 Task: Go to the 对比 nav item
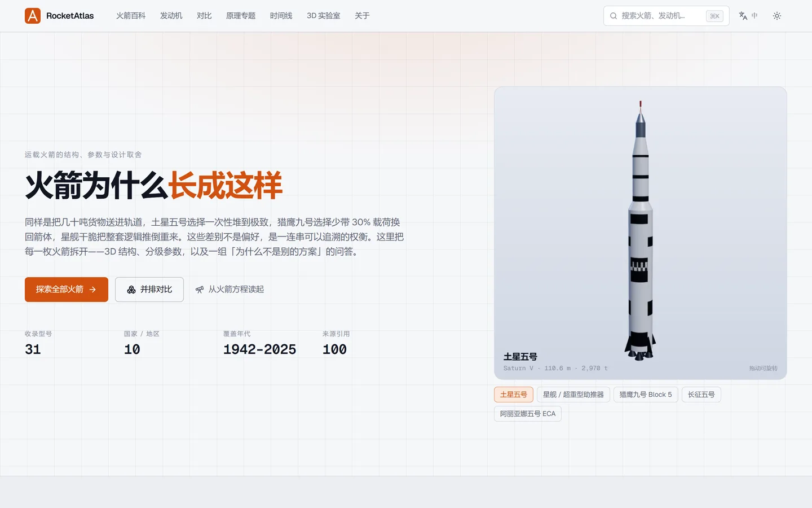pos(204,16)
